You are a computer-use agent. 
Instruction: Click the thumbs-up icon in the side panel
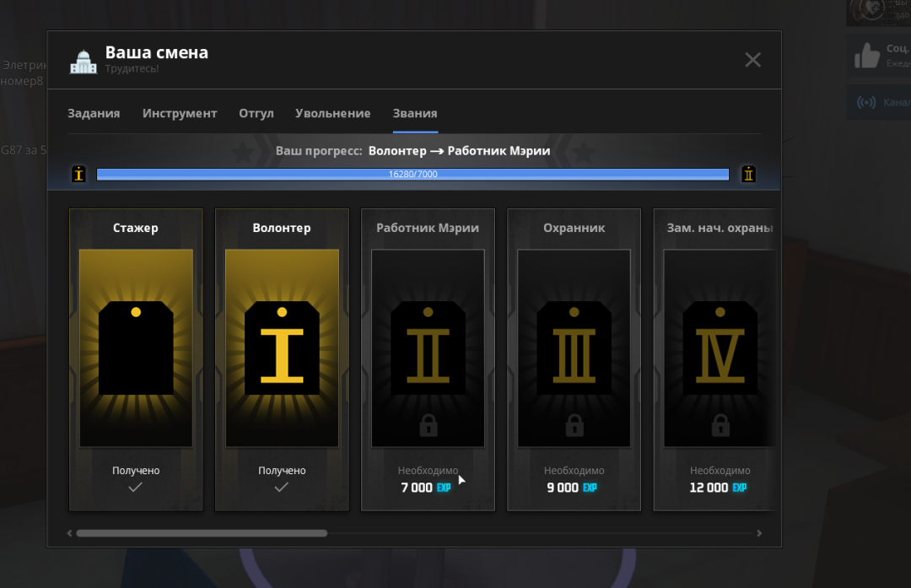[866, 57]
